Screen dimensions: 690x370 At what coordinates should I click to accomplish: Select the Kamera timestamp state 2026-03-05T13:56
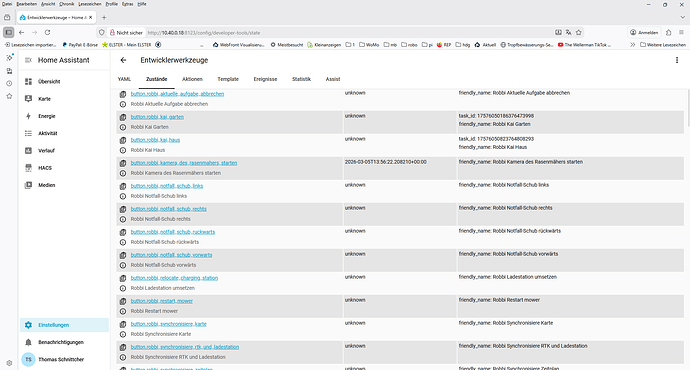385,162
